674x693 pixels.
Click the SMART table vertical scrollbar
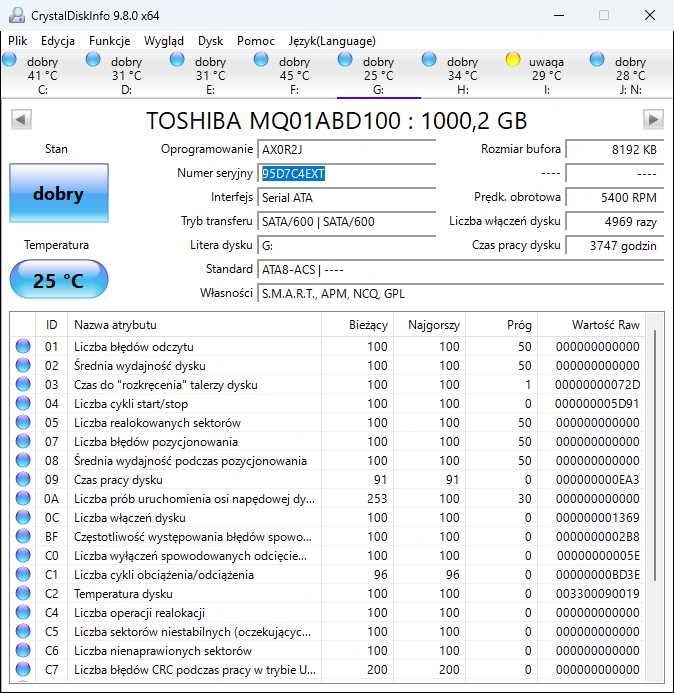[x=655, y=455]
